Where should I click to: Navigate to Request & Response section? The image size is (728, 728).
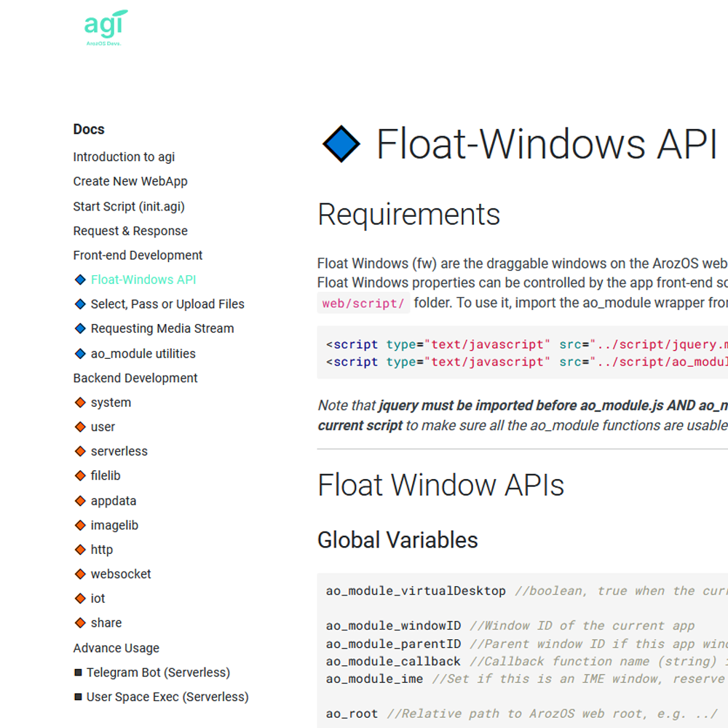pos(130,231)
